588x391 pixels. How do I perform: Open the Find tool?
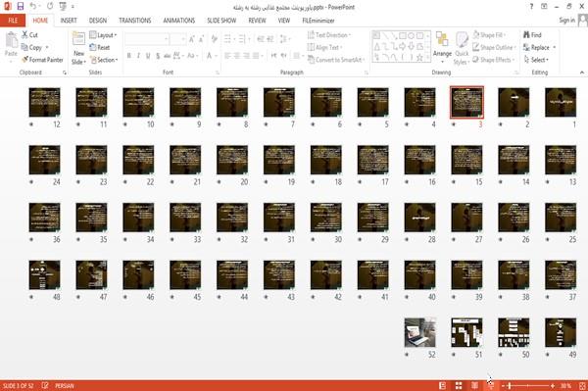(532, 35)
